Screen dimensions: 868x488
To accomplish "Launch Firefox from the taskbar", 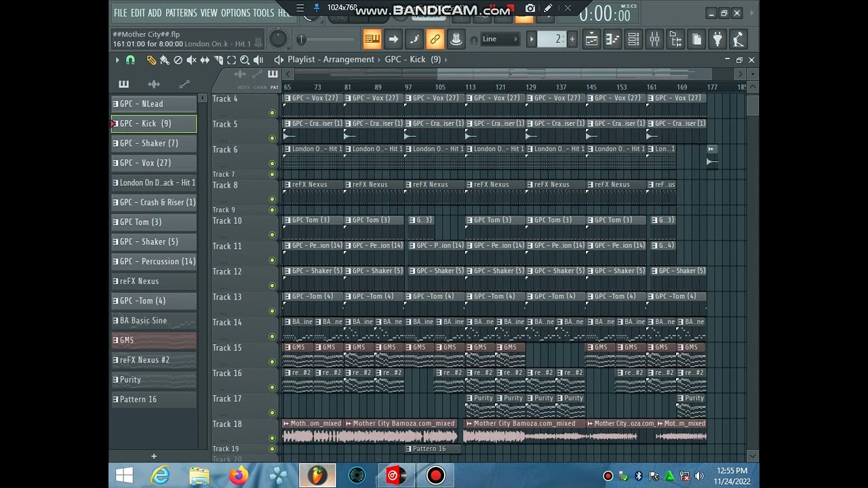I will click(238, 476).
